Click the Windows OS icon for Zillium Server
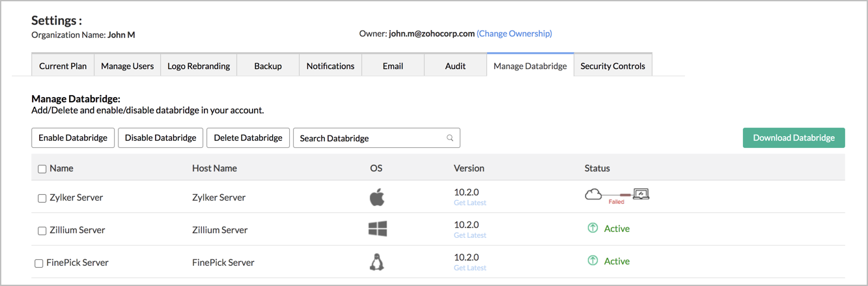Screen dimensions: 868x286 coord(377,229)
